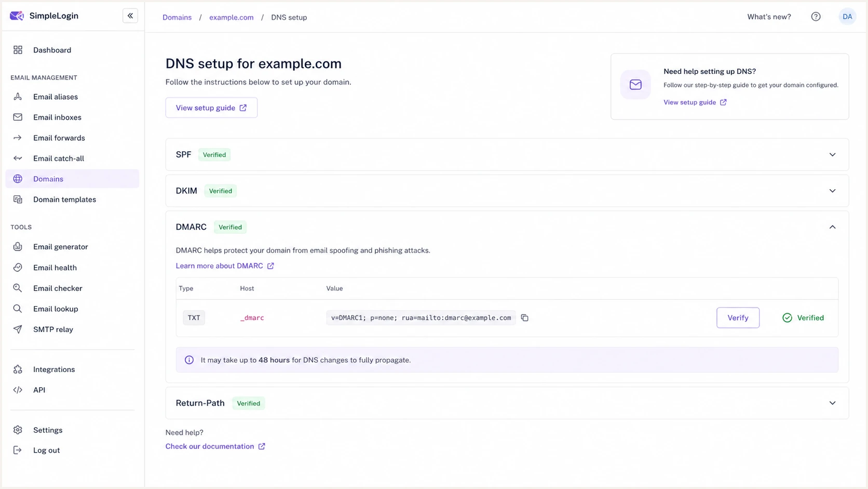
Task: Go to Domains breadcrumb link
Action: [177, 17]
